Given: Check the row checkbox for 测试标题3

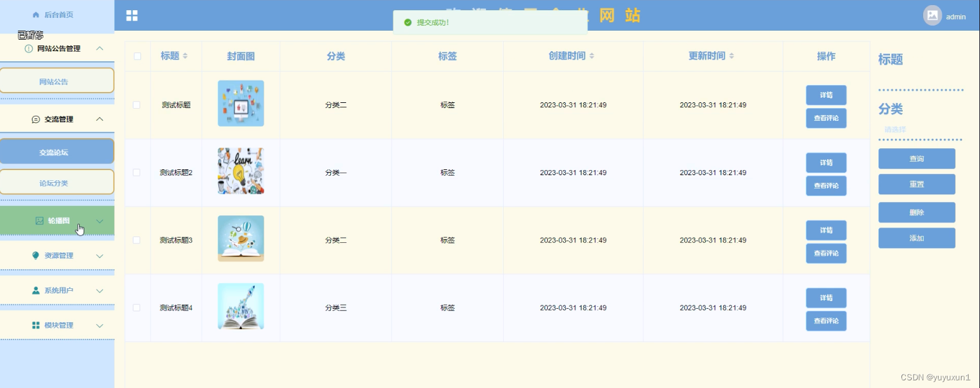Looking at the screenshot, I should point(137,240).
